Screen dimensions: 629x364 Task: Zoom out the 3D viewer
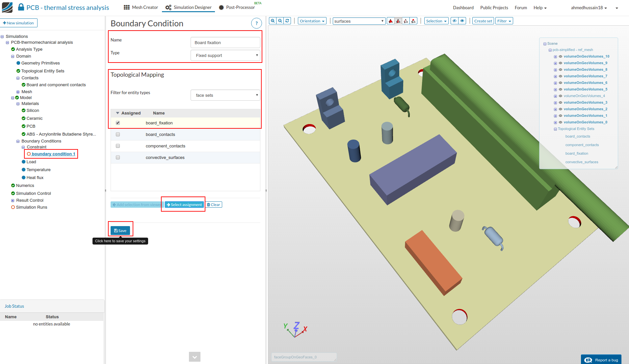(280, 21)
